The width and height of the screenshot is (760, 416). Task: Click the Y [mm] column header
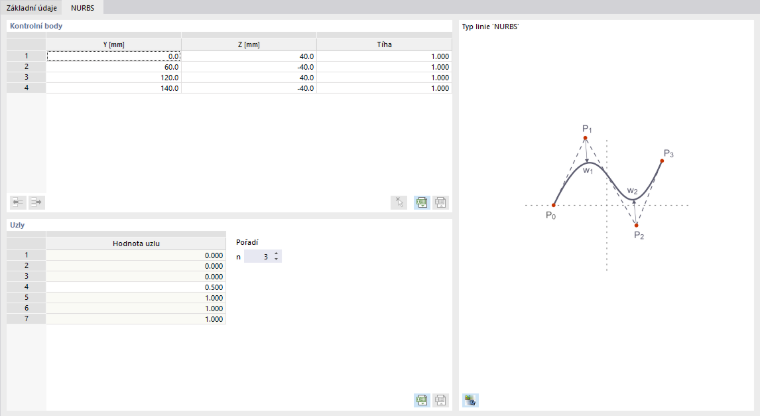[114, 44]
